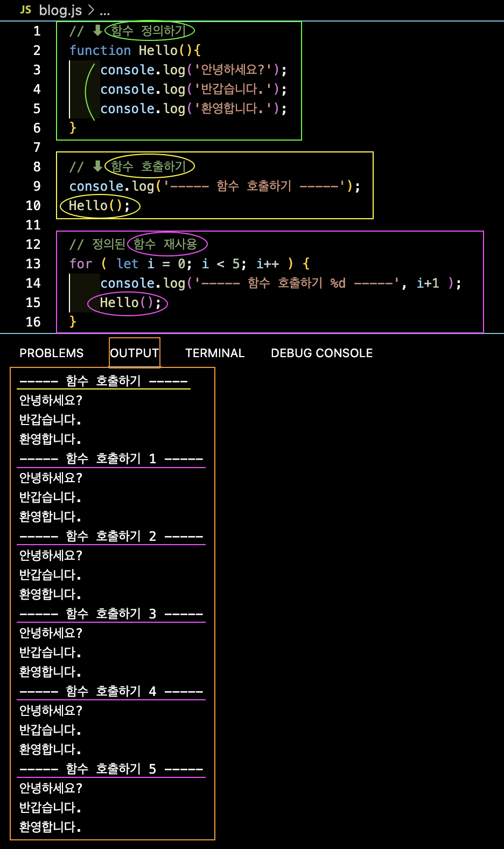Click the JS file icon in breadcrumb

point(25,10)
